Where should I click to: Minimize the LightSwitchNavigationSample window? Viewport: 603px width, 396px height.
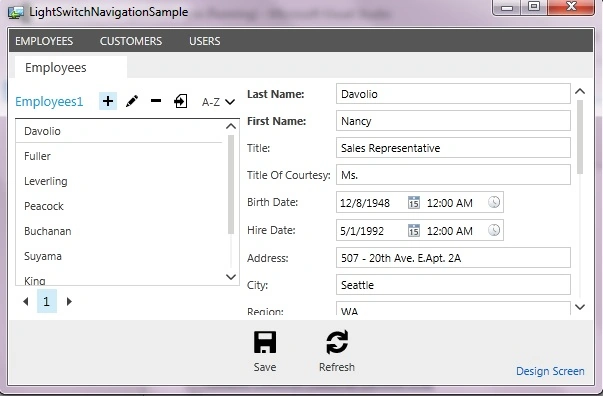[507, 7]
